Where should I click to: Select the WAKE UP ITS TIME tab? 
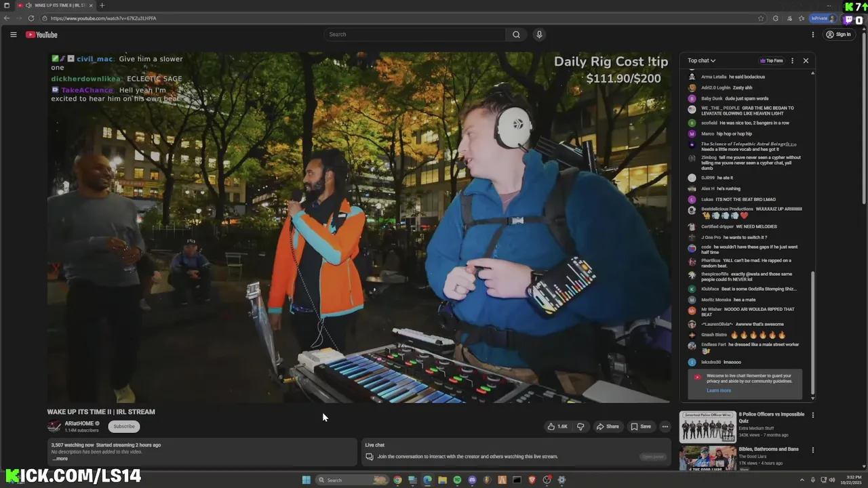tap(57, 5)
